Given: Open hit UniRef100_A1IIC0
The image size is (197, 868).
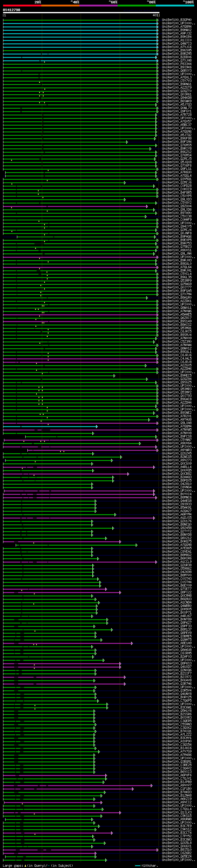Looking at the screenshot, I should coord(177,40).
